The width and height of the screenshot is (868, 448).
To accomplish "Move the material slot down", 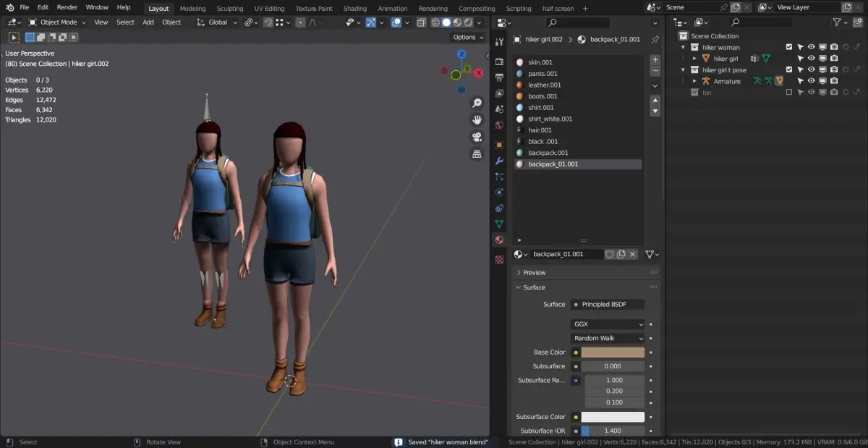I will 655,111.
